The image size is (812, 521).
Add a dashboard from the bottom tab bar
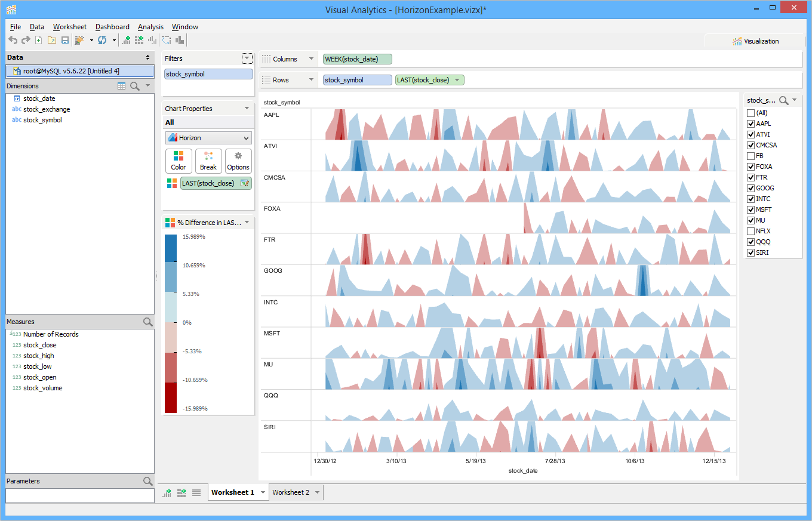coord(182,492)
